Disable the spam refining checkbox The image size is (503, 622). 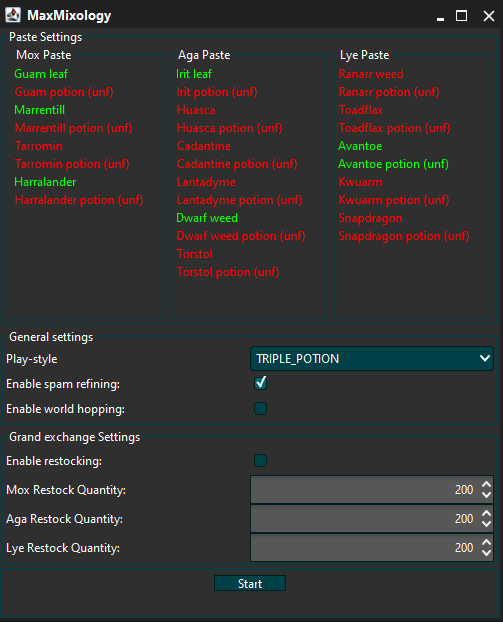[x=261, y=383]
